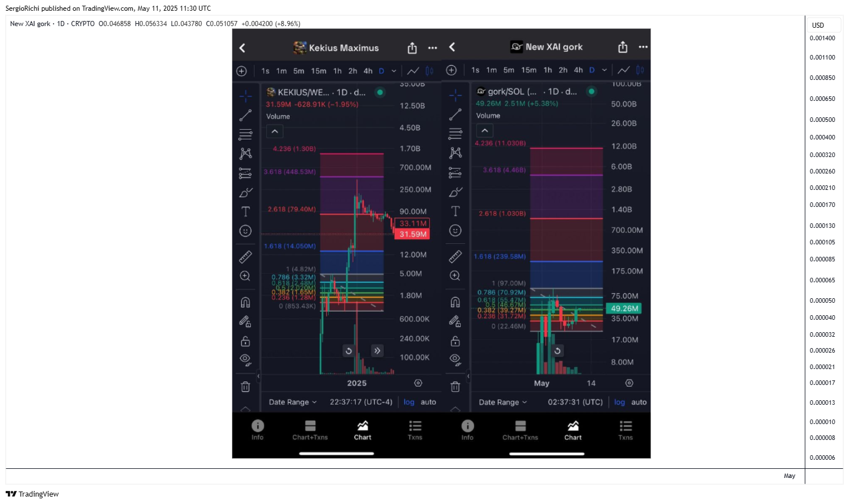
Task: Toggle hide drawings eye in gork toolbar
Action: pos(455,359)
